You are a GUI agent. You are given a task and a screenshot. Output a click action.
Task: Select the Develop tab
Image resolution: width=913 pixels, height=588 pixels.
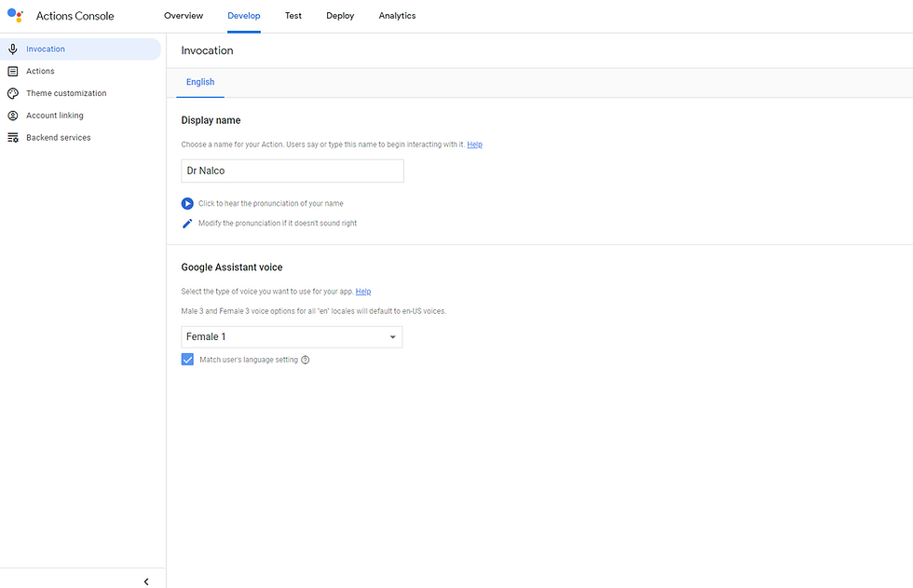coord(244,16)
